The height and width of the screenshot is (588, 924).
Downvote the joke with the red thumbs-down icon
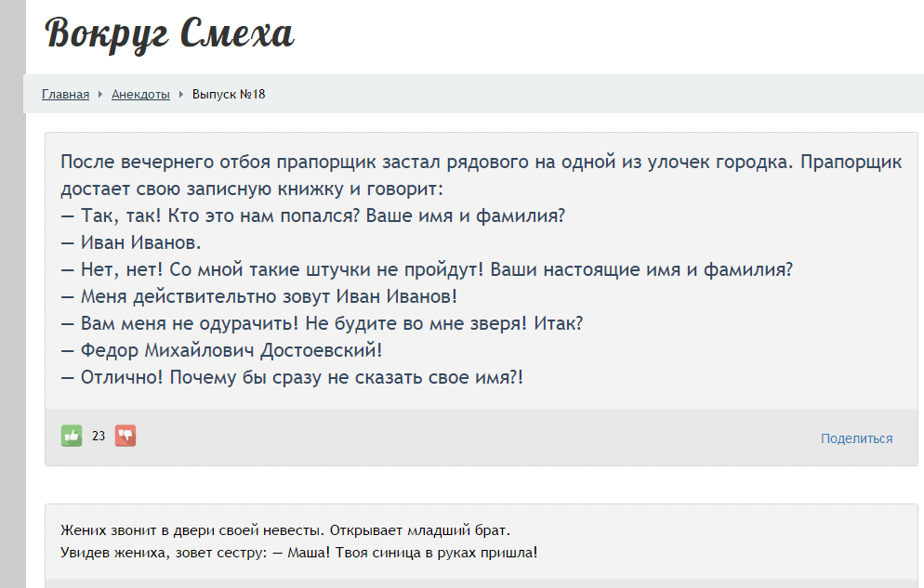coord(125,436)
